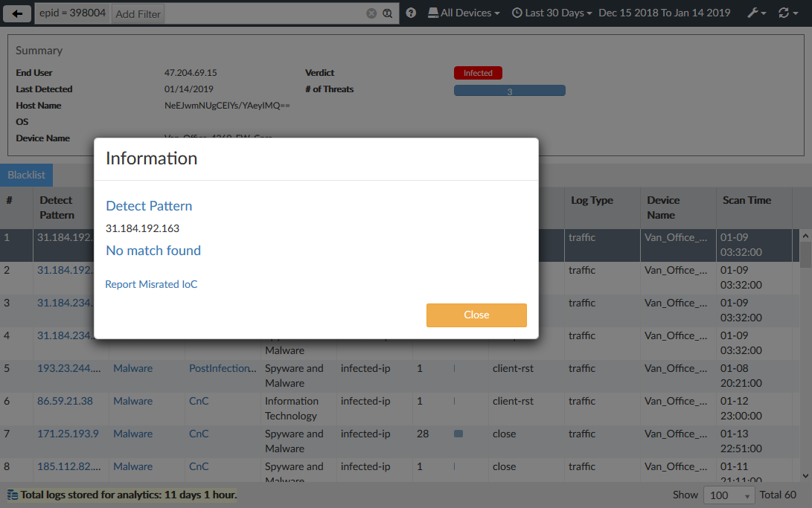Viewport: 812px width, 508px height.
Task: Open the CnC link in row 6
Action: coord(198,401)
